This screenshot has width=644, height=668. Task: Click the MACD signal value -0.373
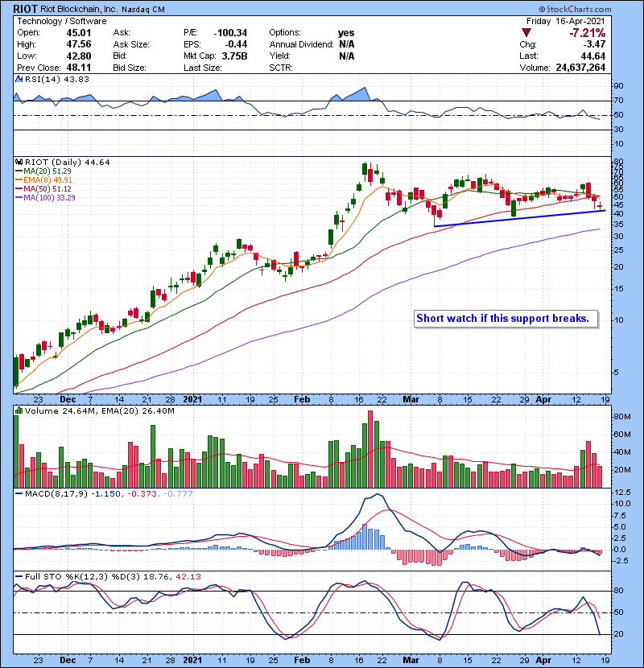(x=142, y=493)
